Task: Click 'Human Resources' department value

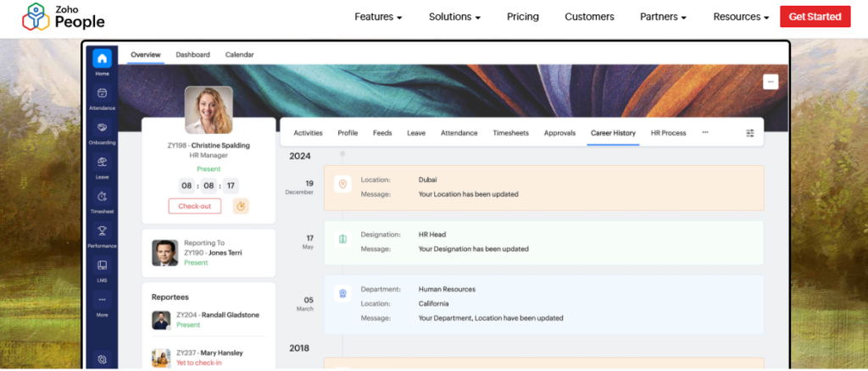Action: pyautogui.click(x=447, y=289)
